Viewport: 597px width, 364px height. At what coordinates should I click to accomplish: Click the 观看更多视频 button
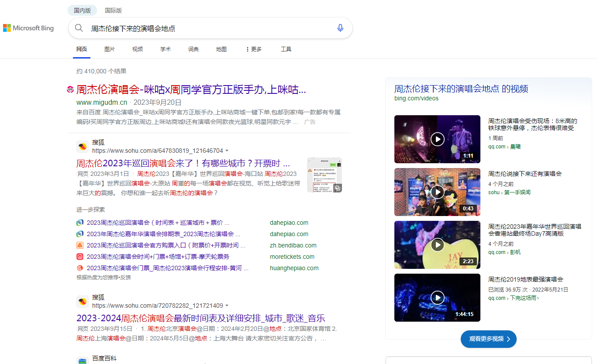[x=488, y=339]
